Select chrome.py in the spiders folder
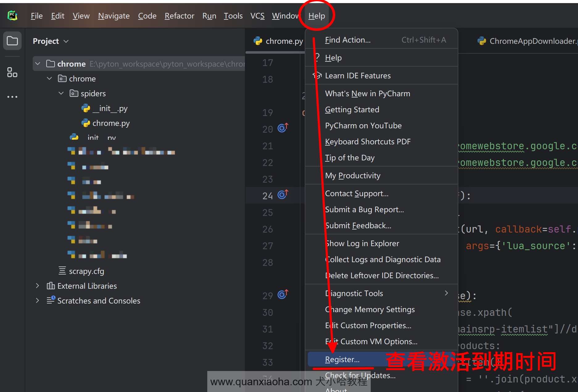The height and width of the screenshot is (392, 578). coord(111,123)
